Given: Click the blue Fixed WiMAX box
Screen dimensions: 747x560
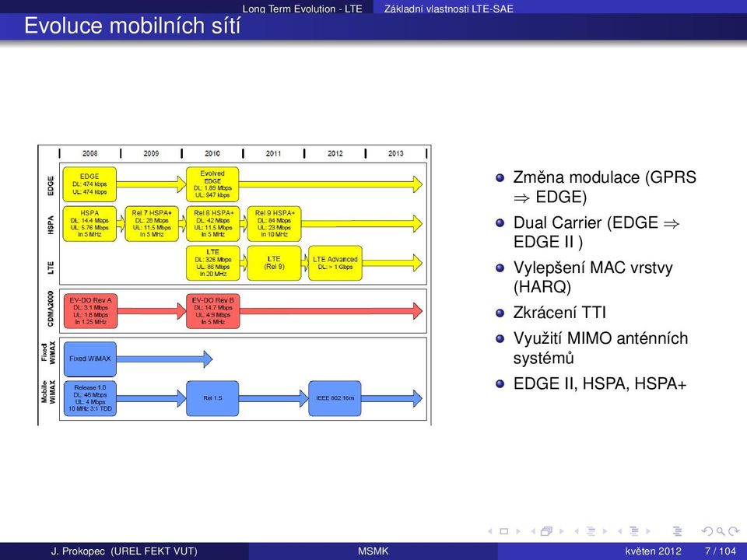Looking at the screenshot, I should pyautogui.click(x=90, y=359).
